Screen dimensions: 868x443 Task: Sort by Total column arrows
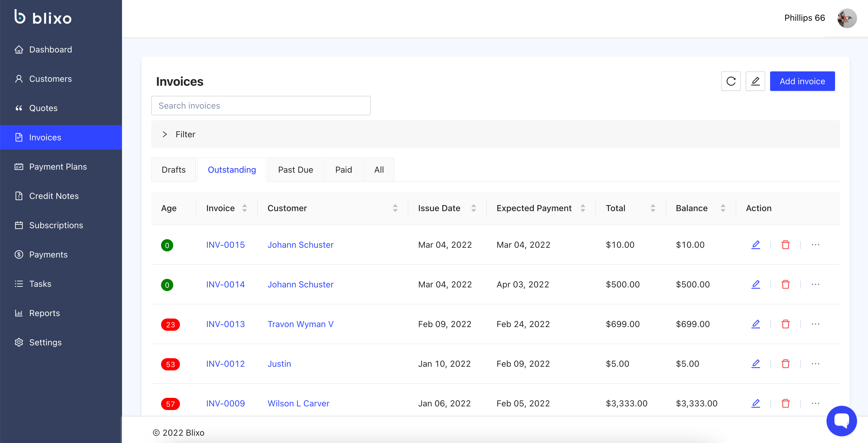(653, 208)
